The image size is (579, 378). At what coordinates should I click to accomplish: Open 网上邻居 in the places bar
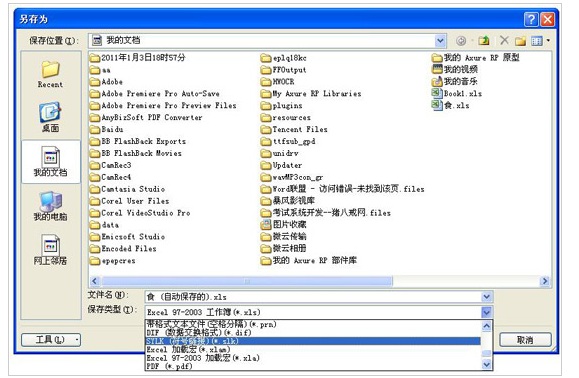pyautogui.click(x=50, y=250)
